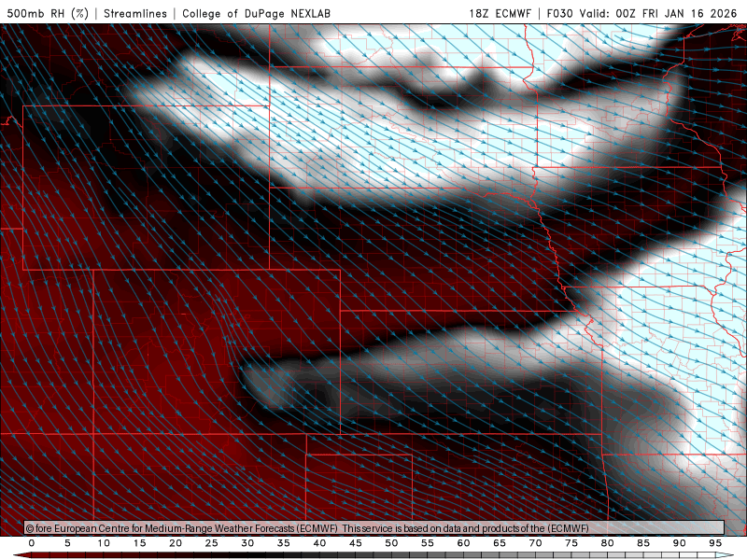Click the 90 value on color scale

tap(680, 543)
